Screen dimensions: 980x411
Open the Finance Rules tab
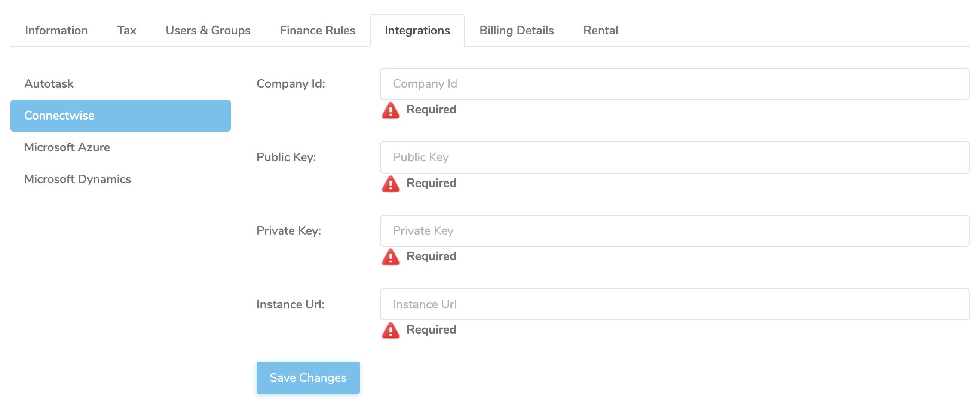click(x=317, y=30)
